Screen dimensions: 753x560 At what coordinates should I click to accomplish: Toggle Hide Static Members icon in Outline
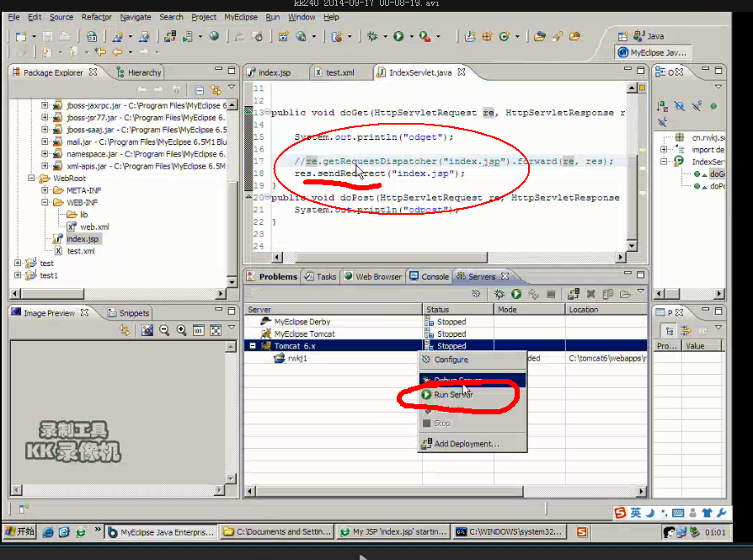[697, 106]
